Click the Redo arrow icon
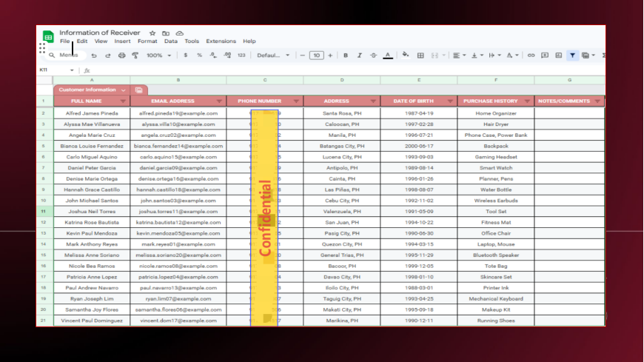Image resolution: width=644 pixels, height=362 pixels. click(107, 56)
